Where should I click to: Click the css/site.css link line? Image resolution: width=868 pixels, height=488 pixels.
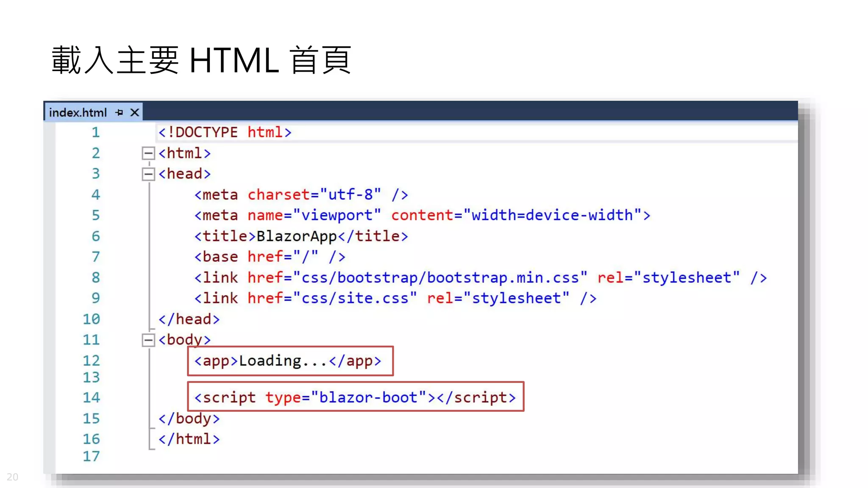pyautogui.click(x=395, y=298)
